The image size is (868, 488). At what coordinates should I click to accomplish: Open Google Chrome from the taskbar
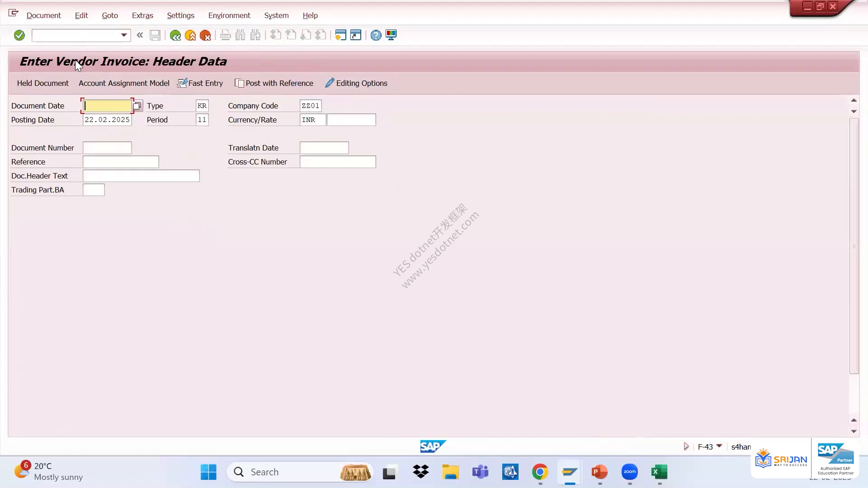coord(540,472)
